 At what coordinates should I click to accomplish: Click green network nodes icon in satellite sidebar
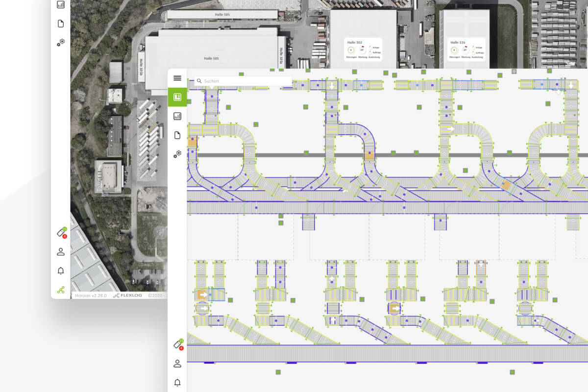(61, 290)
